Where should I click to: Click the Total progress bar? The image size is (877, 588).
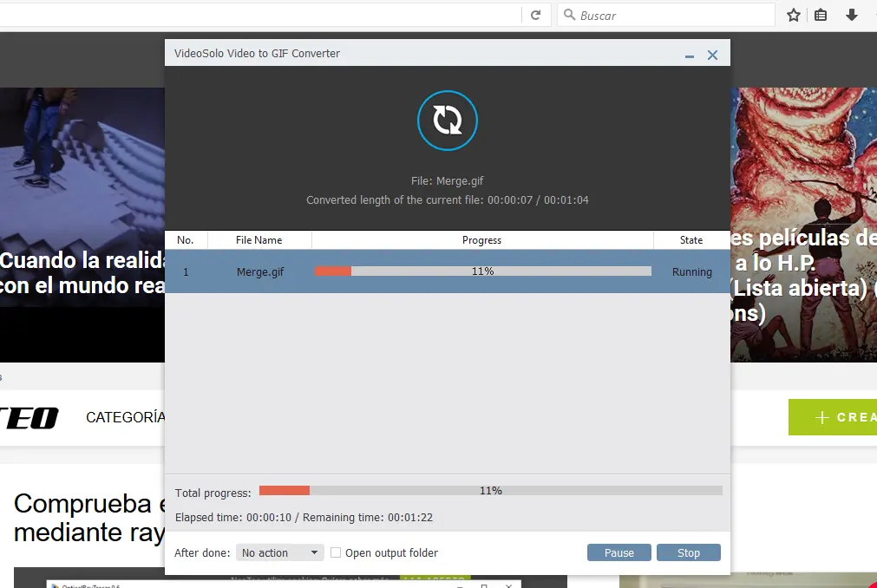490,490
